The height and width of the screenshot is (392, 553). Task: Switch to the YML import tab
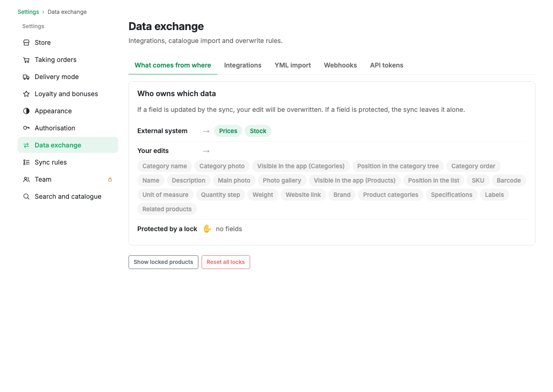293,65
